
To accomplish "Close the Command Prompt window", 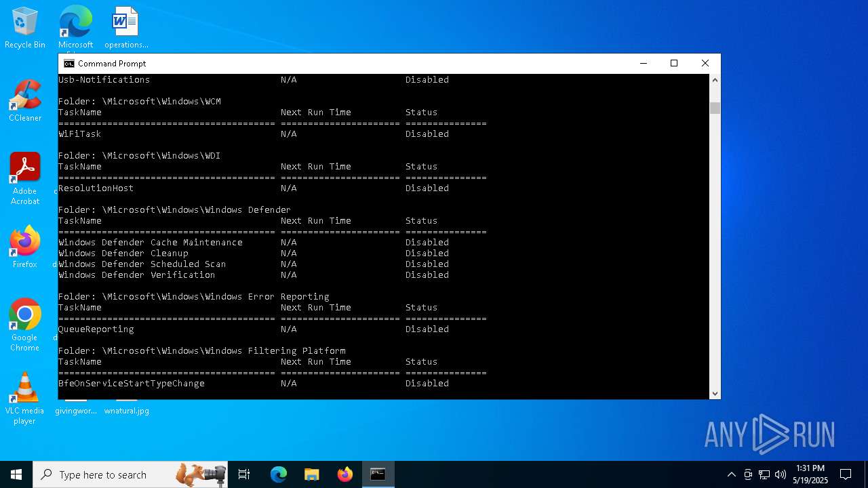I will (x=705, y=64).
